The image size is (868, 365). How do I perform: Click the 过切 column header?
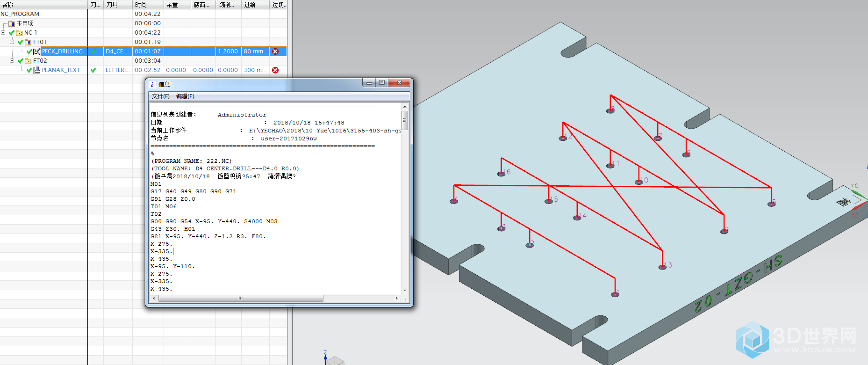[279, 5]
